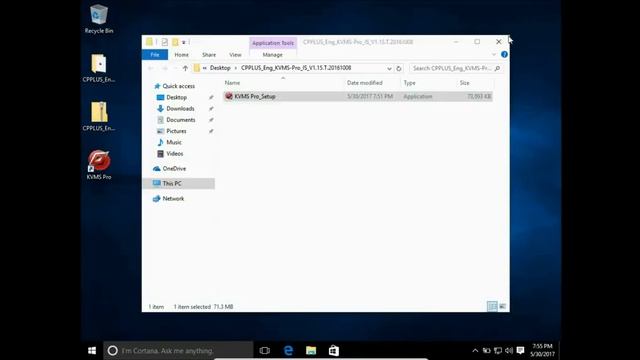Show hidden system tray icons
The width and height of the screenshot is (640, 360).
tap(475, 351)
